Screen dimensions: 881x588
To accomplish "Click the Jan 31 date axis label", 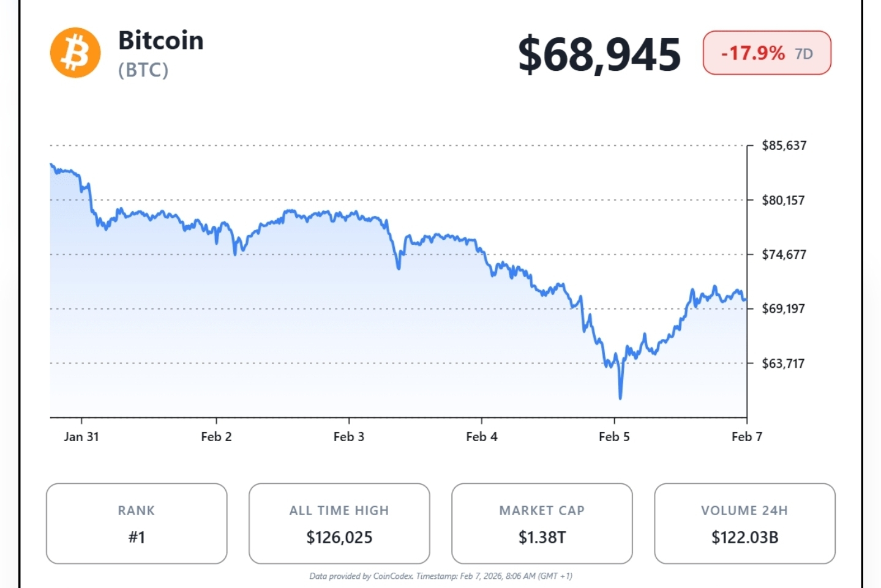I will coord(81,437).
